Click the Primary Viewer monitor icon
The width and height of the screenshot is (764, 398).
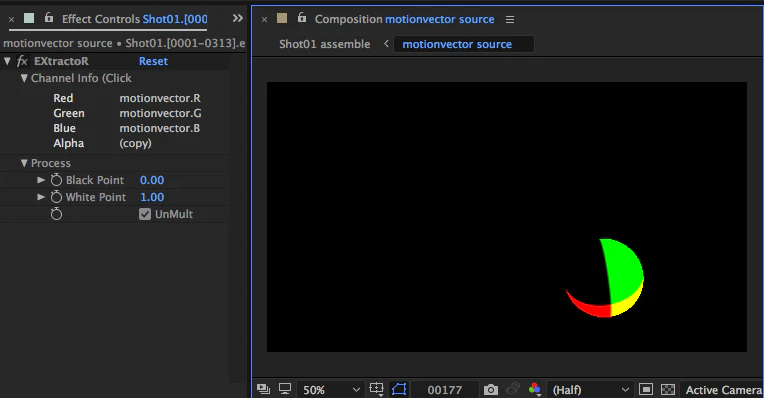coord(285,389)
